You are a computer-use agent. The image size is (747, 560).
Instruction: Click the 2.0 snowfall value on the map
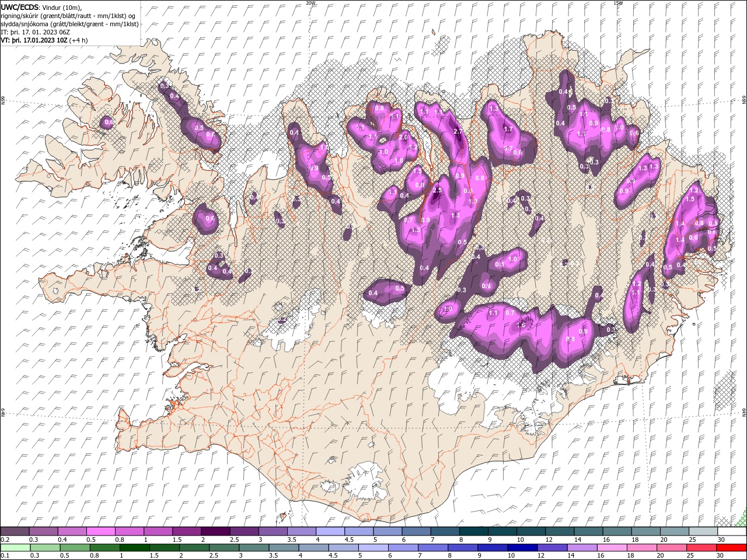(x=403, y=137)
